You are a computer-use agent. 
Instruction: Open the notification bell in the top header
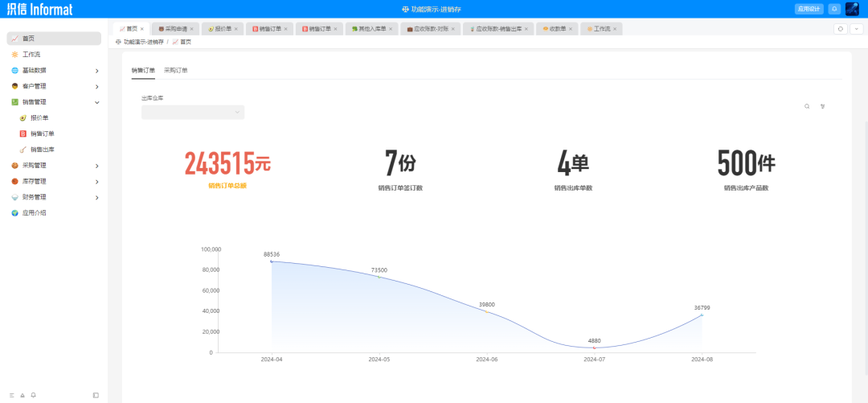pos(833,9)
